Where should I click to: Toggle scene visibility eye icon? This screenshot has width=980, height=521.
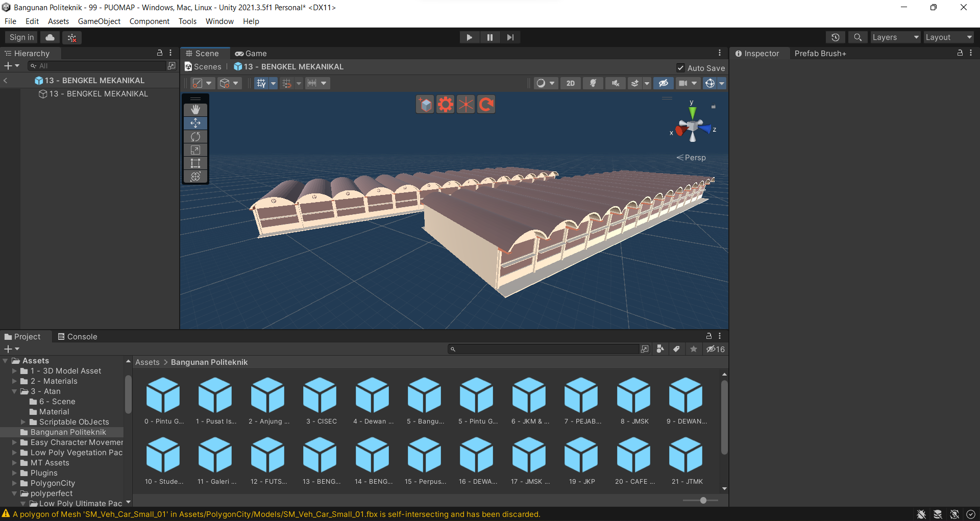point(663,83)
